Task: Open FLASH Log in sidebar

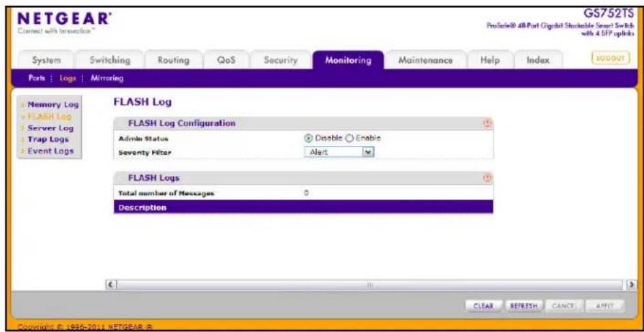Action: (x=49, y=117)
